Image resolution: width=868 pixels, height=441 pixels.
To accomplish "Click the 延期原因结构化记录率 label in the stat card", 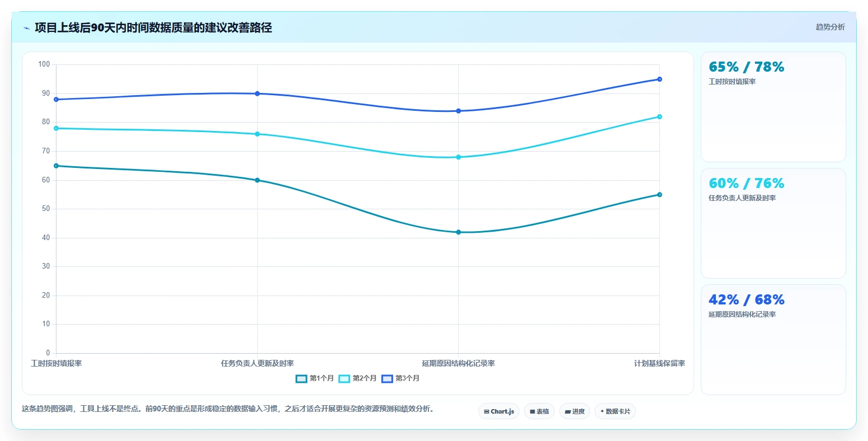I will tap(742, 315).
